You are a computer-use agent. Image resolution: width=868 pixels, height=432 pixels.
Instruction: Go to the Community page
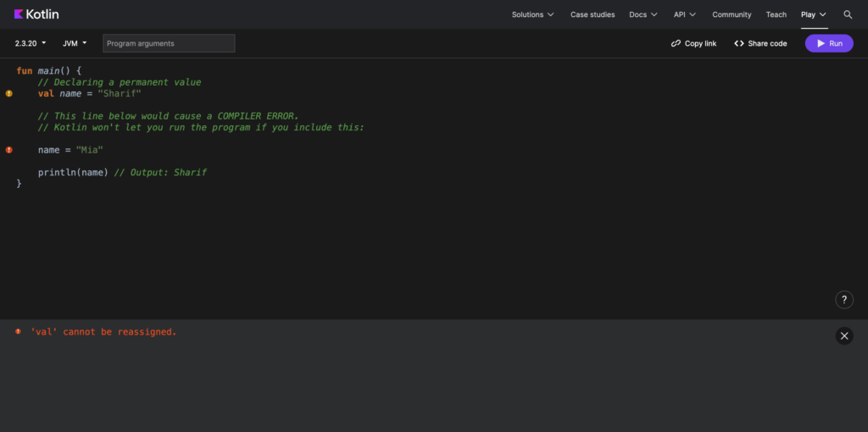(732, 14)
